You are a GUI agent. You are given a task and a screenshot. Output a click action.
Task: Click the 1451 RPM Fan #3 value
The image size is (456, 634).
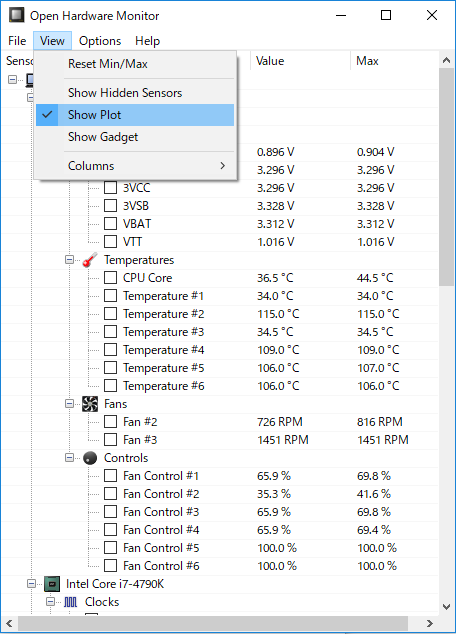[283, 440]
